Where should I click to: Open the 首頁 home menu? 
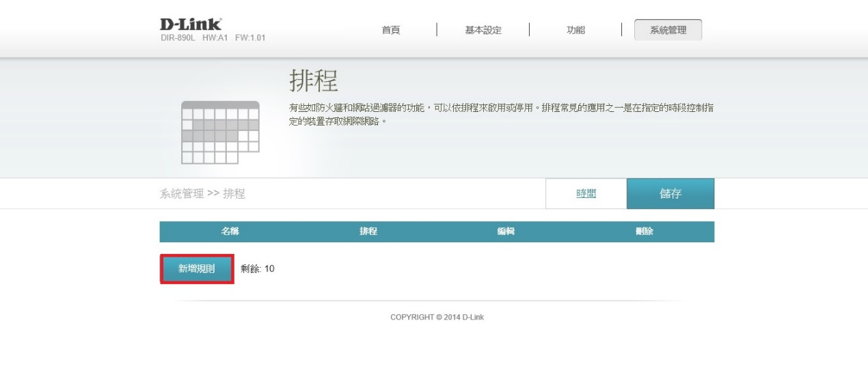click(x=390, y=30)
